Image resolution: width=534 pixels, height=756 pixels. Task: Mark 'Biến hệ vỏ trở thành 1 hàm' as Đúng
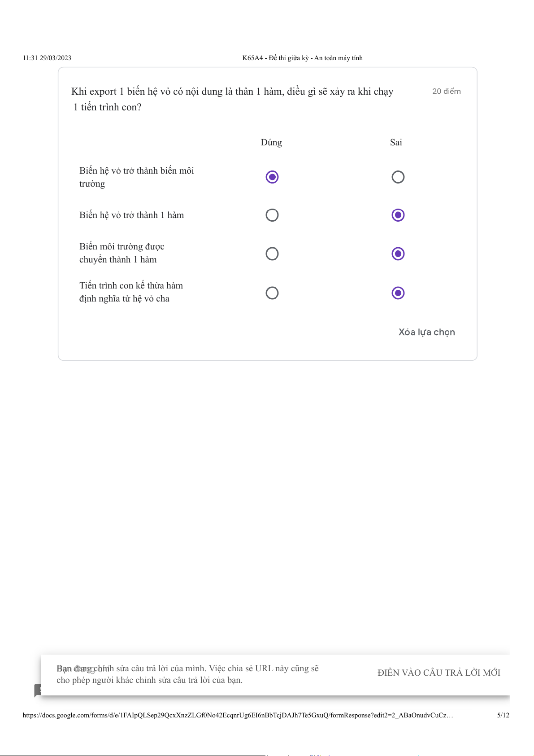[272, 215]
